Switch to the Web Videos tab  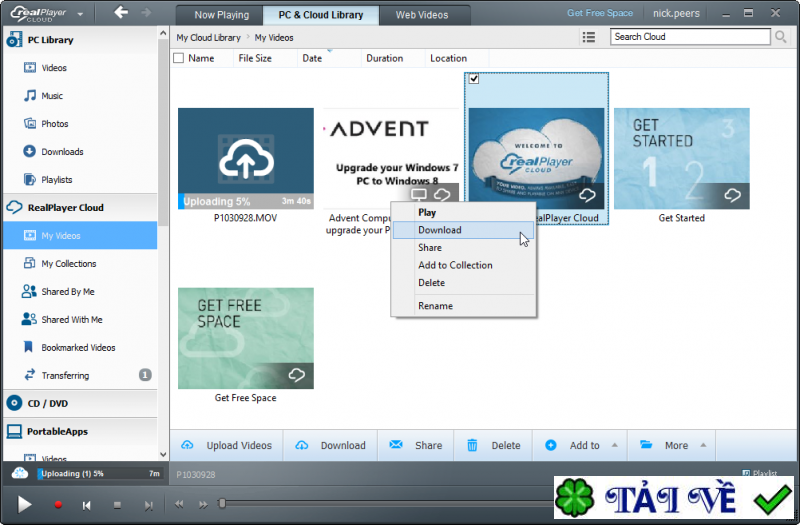point(422,15)
